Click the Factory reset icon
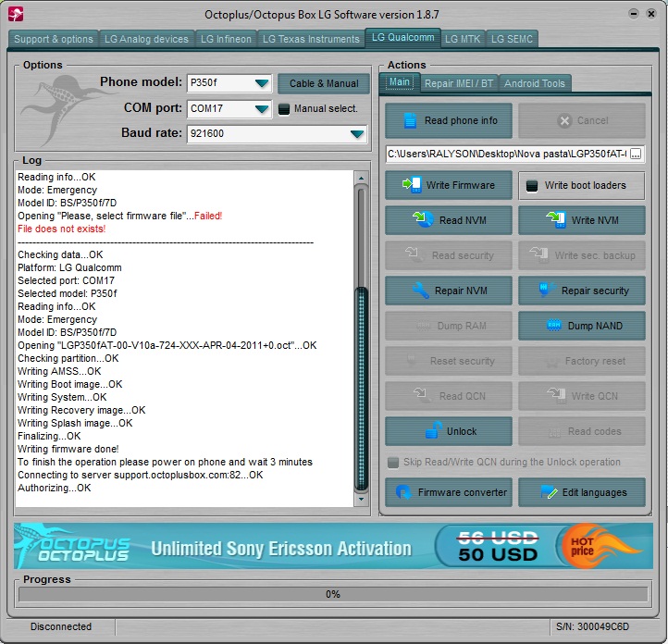The image size is (668, 644). tap(551, 362)
